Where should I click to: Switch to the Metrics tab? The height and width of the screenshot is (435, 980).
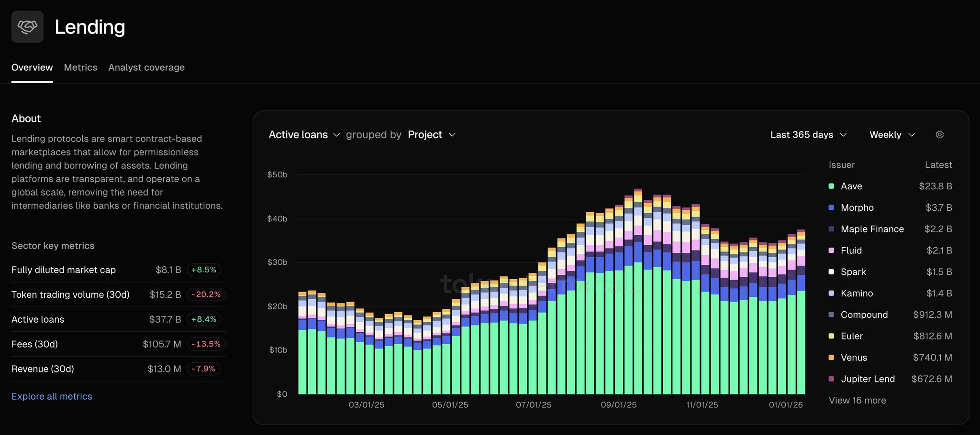pos(80,67)
